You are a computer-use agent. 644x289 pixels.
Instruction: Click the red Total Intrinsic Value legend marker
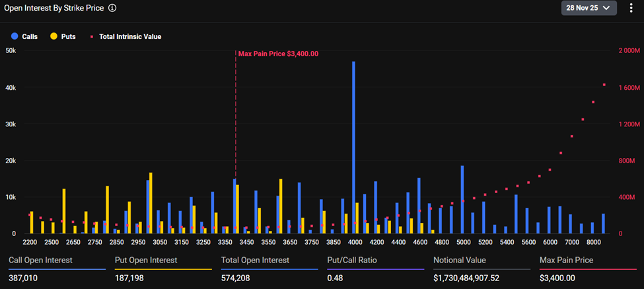pos(92,37)
